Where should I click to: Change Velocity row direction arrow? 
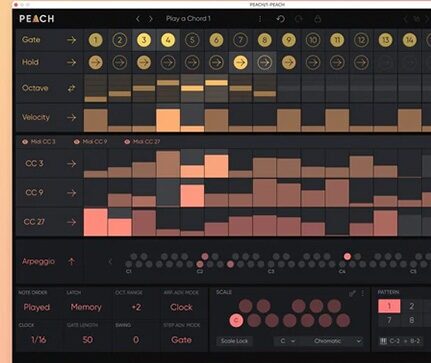tap(71, 117)
